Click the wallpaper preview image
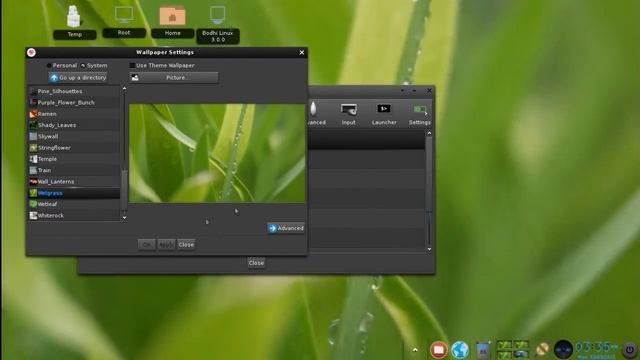Screen dimensions: 640x360 point(217,153)
